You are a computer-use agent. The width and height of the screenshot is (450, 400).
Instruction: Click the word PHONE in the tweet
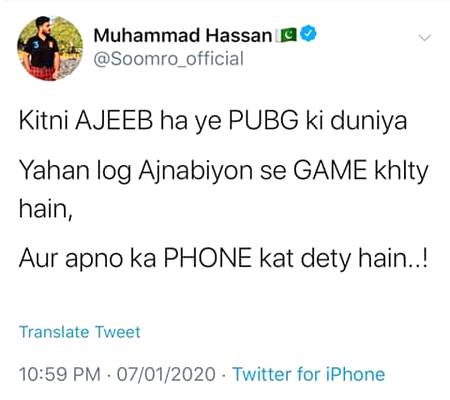coord(208,258)
